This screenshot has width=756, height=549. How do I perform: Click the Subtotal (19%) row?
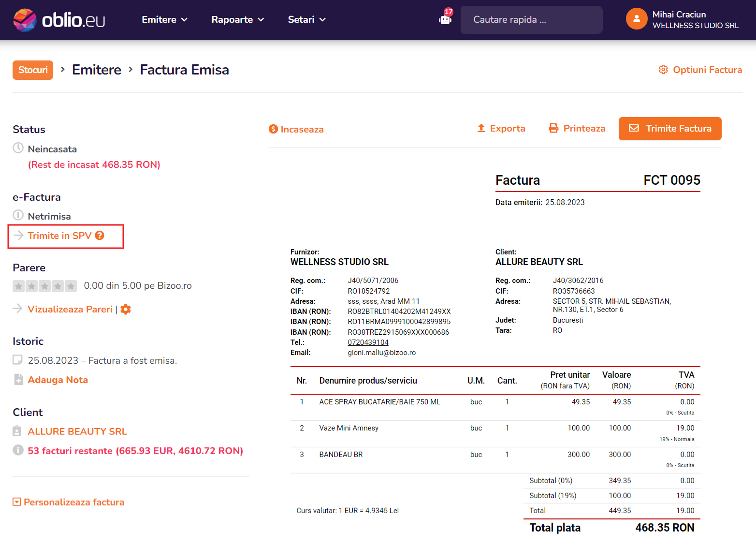[612, 496]
